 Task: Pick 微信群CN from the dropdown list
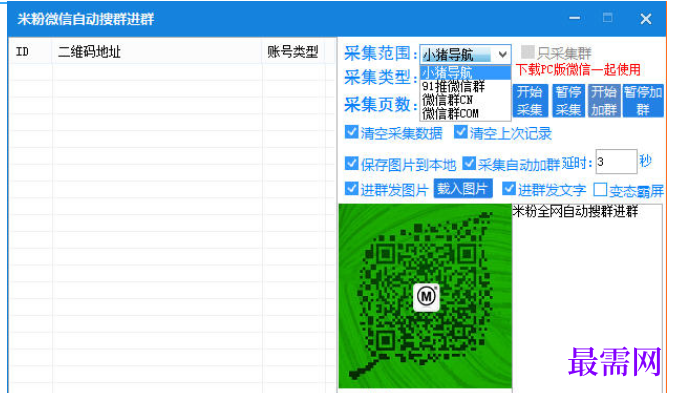pos(465,100)
